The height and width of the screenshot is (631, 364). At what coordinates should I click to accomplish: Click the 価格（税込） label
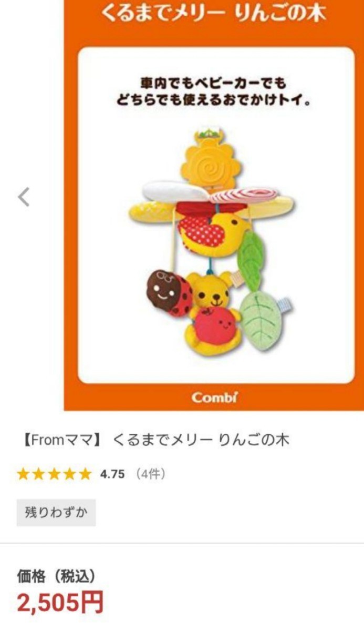57,576
